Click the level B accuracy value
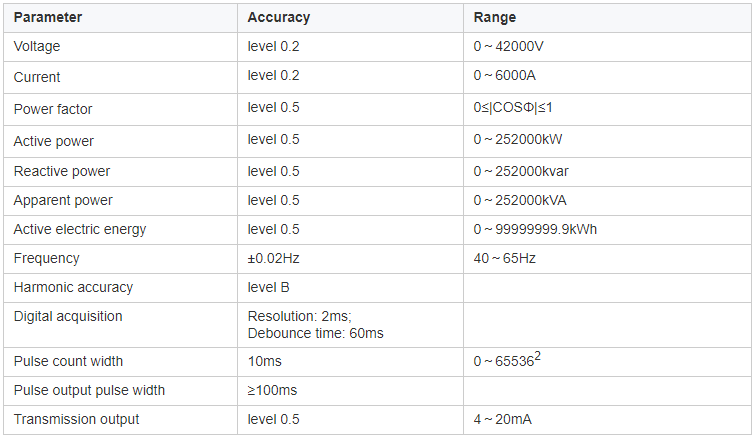The image size is (755, 440). 269,287
